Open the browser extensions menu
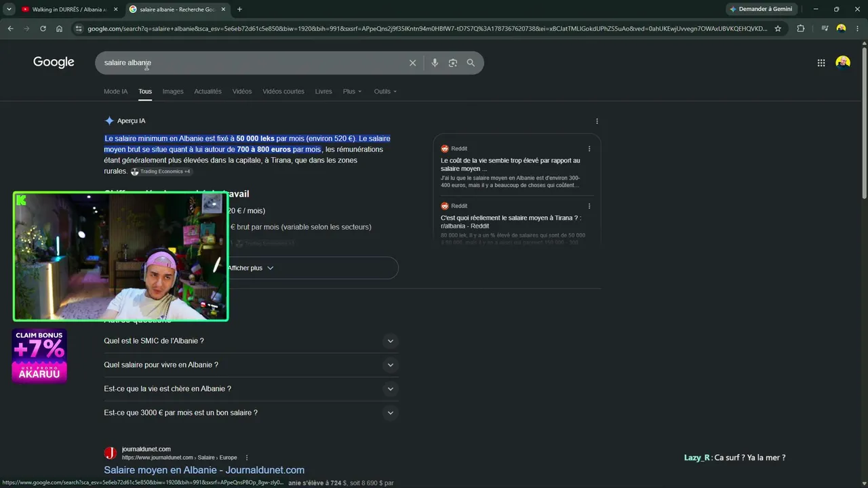The height and width of the screenshot is (488, 868). coord(801,28)
